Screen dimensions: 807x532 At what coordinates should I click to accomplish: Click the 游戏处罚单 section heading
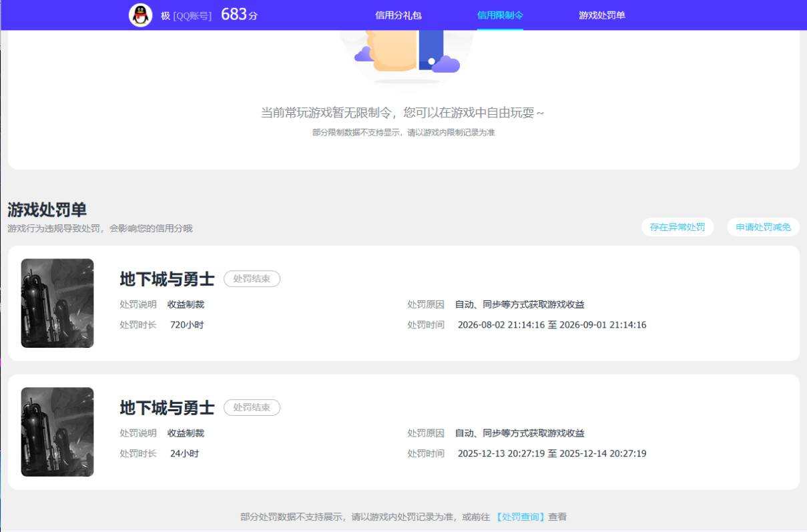[x=47, y=210]
